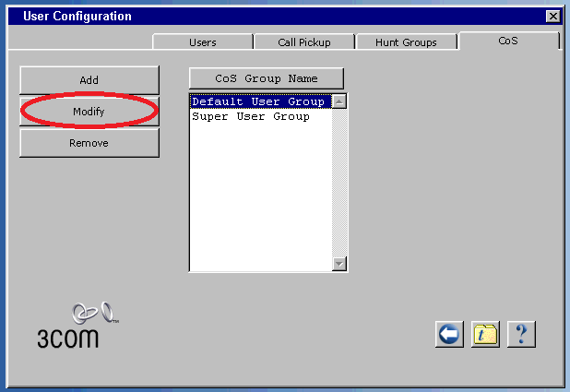Click the CoS list scrollbar track
The width and height of the screenshot is (570, 392).
click(339, 184)
